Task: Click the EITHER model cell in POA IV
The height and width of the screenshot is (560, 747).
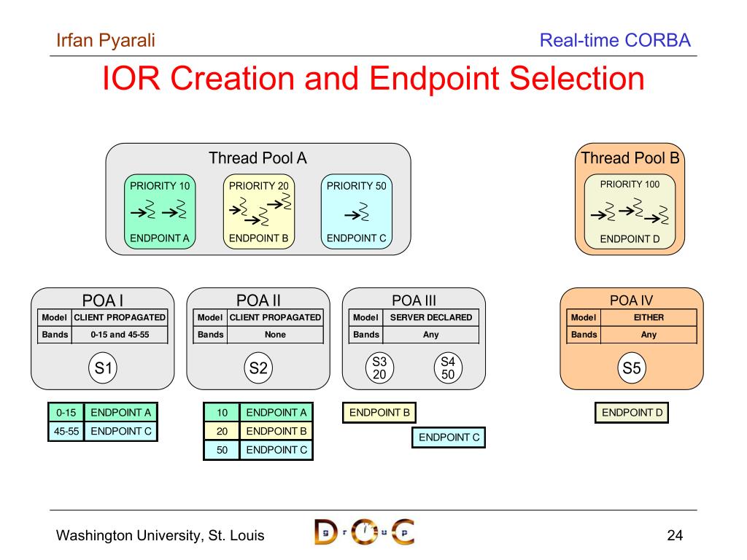Action: [x=649, y=318]
